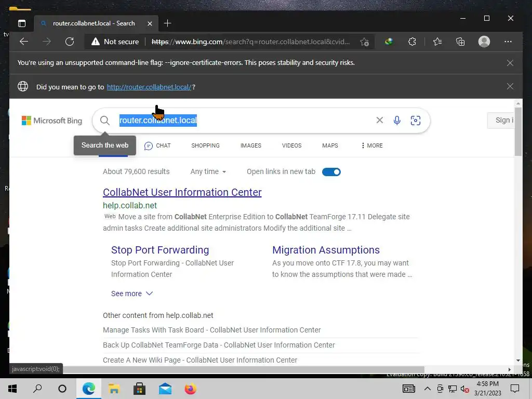Expand See more results

coord(132,294)
